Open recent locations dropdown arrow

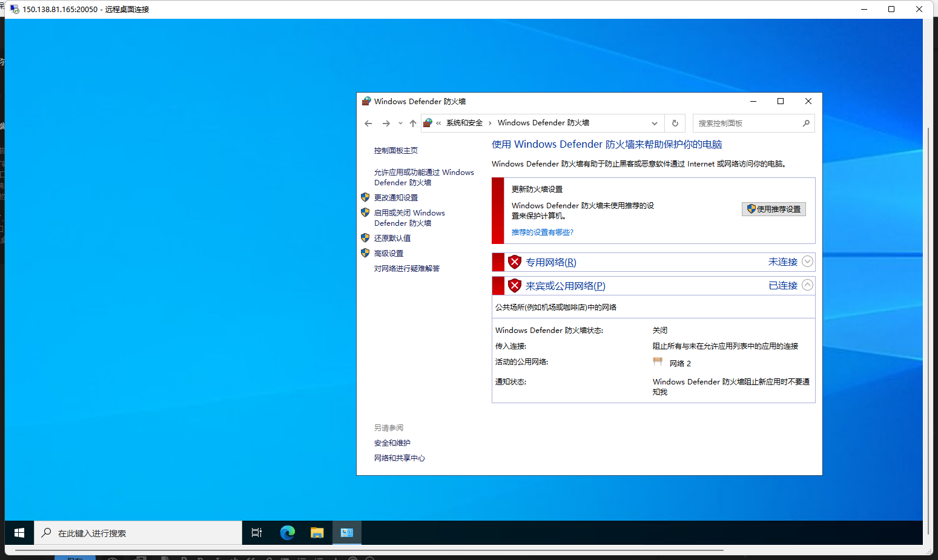(400, 124)
